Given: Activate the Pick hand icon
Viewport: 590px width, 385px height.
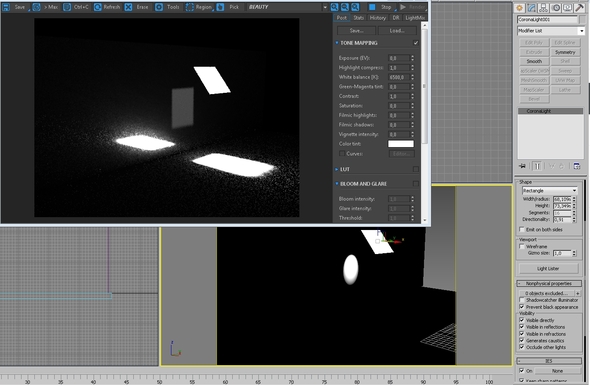Looking at the screenshot, I should coord(220,7).
